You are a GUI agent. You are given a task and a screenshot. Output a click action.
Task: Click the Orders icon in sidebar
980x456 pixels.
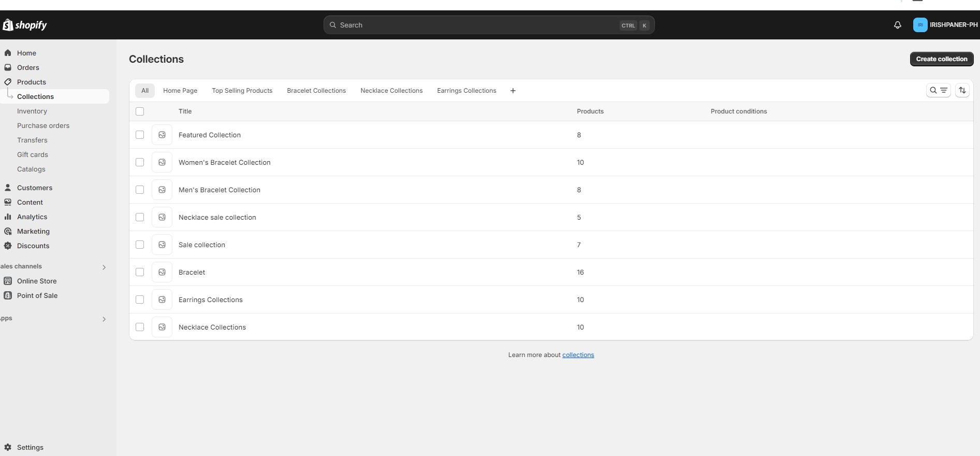pos(8,67)
